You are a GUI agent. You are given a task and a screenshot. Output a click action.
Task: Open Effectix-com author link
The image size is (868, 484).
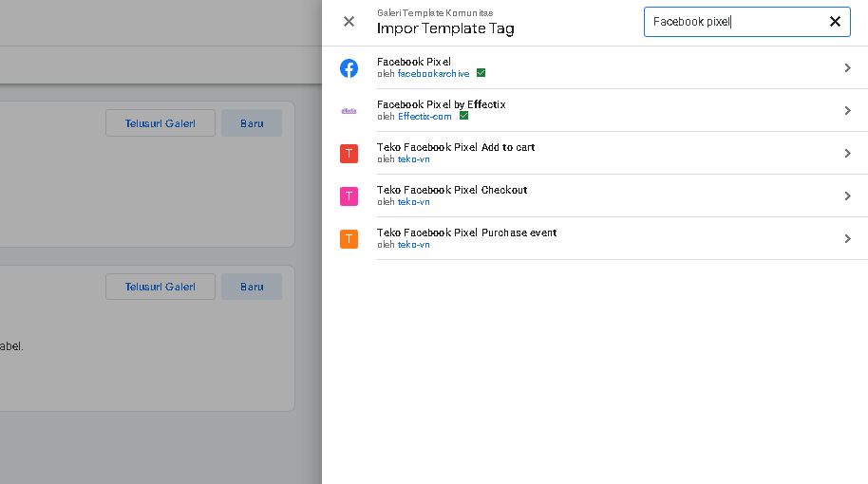[x=425, y=116]
